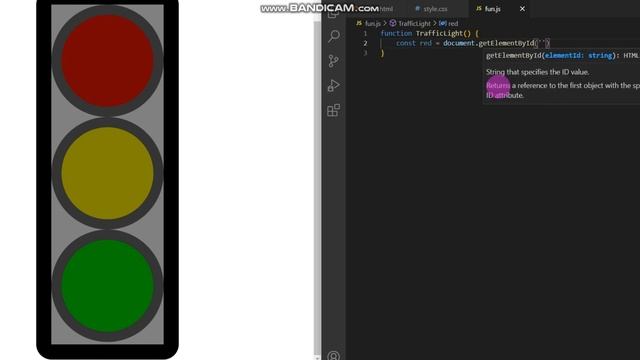Open the Extensions view
Viewport: 640px width, 360px height.
[333, 110]
